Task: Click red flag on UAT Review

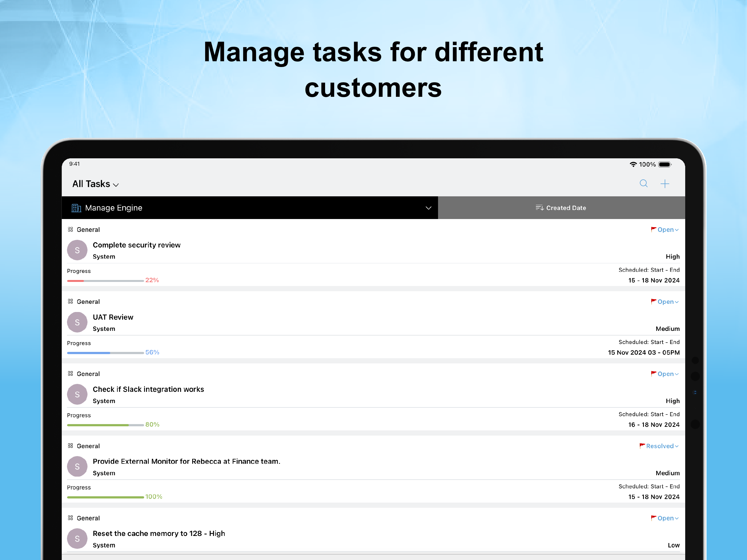Action: pyautogui.click(x=653, y=301)
